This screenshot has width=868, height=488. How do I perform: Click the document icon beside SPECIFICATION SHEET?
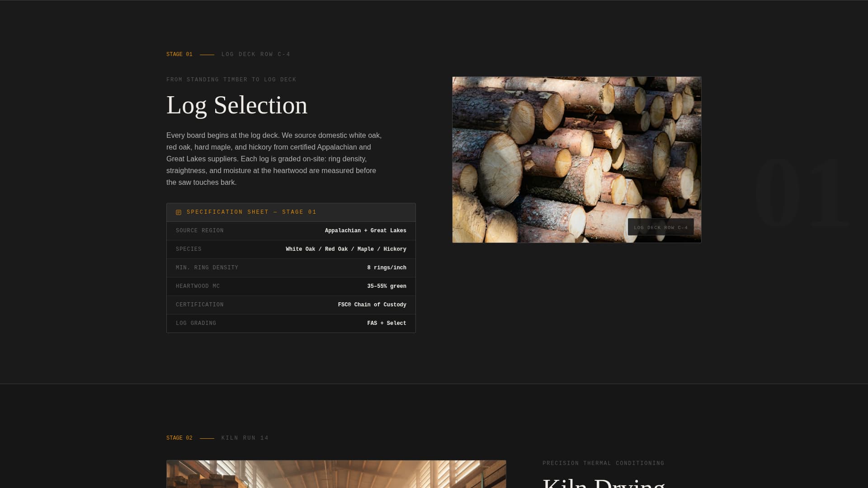click(179, 212)
